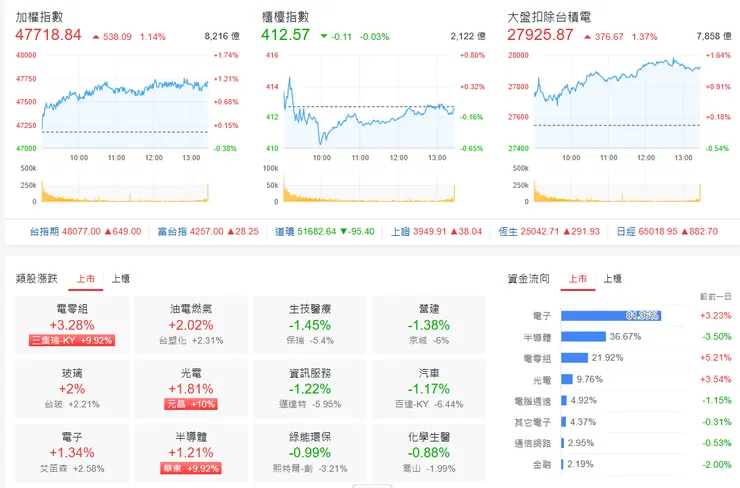Click the 華東 +9.92% red badge
Image resolution: width=740 pixels, height=488 pixels.
click(191, 468)
